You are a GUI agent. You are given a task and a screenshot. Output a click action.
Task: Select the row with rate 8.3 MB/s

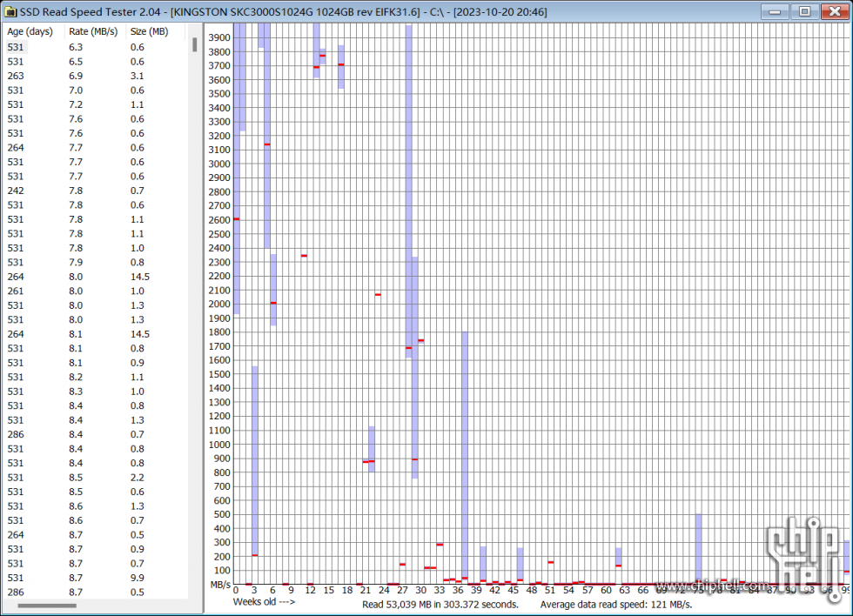95,392
